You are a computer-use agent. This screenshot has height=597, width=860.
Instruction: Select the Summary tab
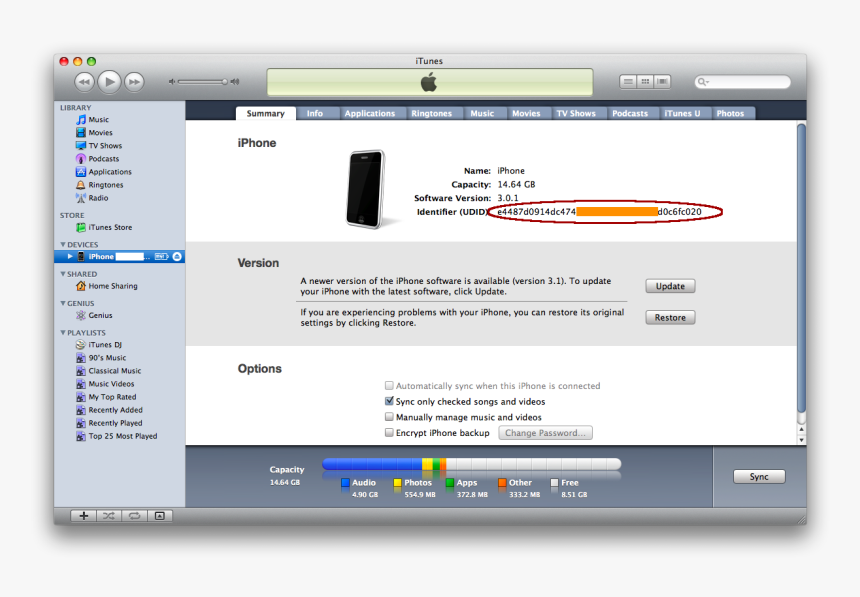pyautogui.click(x=265, y=114)
